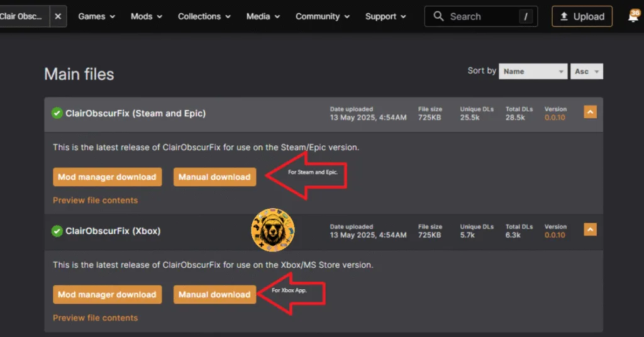
Task: Click the 6.3k Total DLs value
Action: point(513,235)
